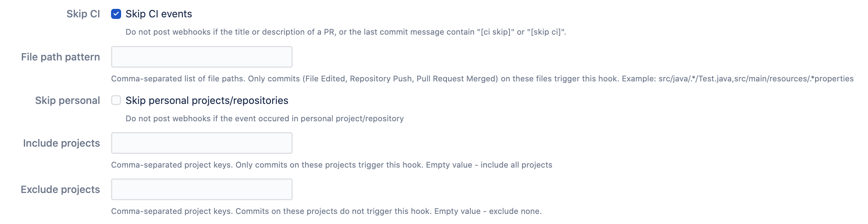Viewport: 868px width, 224px height.
Task: Click the "Skip personal projects/repositories" label text
Action: pyautogui.click(x=207, y=100)
